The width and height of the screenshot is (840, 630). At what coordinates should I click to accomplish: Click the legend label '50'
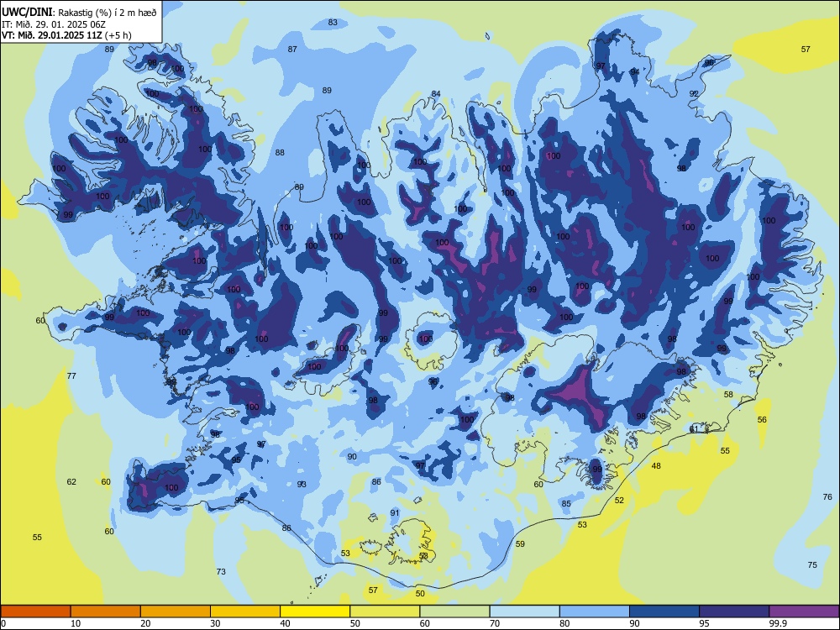pyautogui.click(x=355, y=623)
